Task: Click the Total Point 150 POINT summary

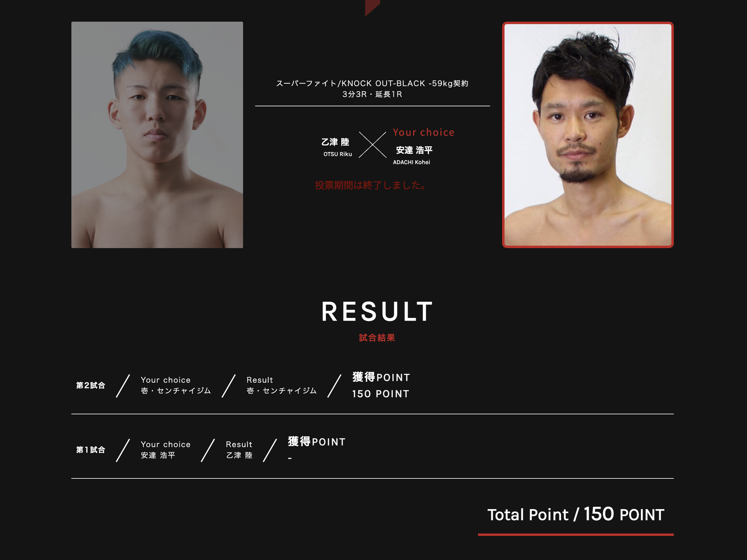Action: 576,515
